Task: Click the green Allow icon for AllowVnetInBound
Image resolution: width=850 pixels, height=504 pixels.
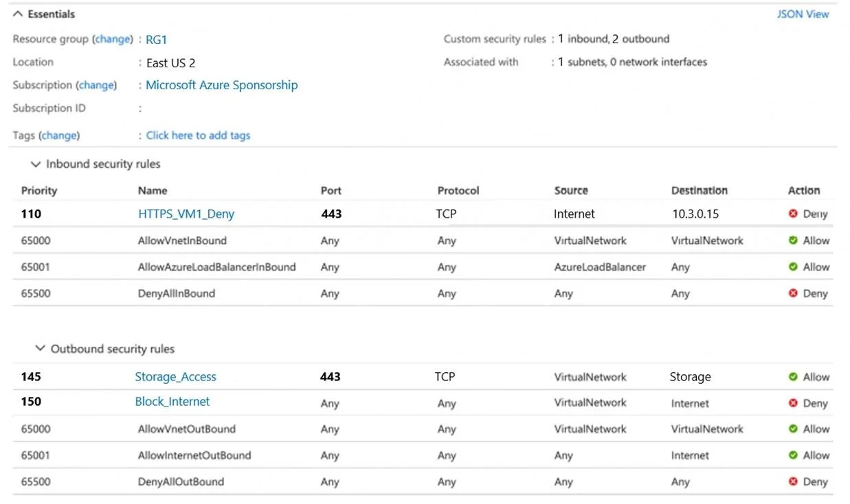Action: pos(793,240)
